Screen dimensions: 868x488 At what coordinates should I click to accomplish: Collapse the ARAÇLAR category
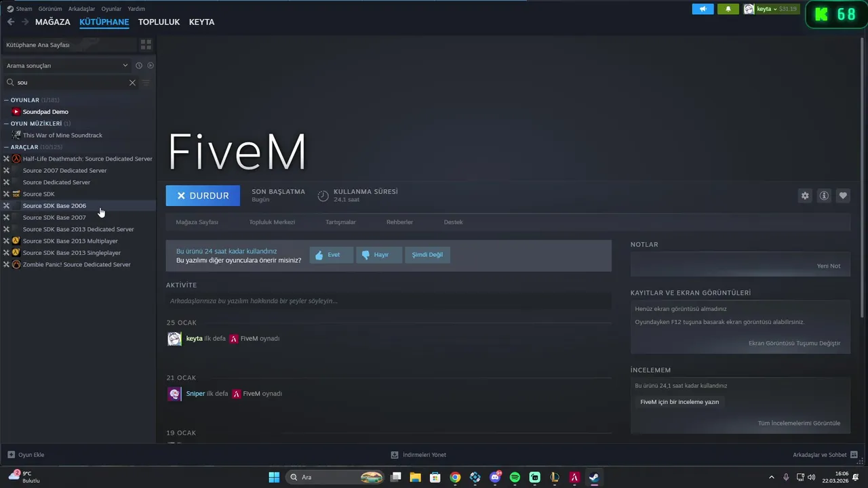point(6,147)
